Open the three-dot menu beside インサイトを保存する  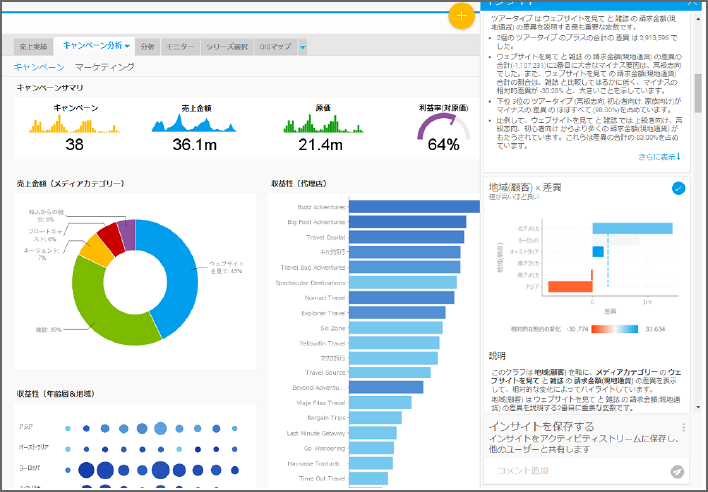click(x=684, y=427)
